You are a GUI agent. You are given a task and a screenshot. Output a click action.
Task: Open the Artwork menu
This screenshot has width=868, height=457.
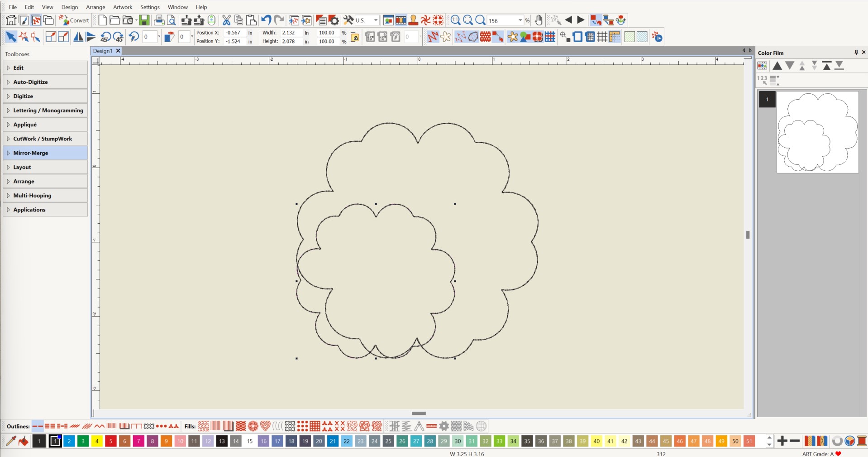pos(123,7)
